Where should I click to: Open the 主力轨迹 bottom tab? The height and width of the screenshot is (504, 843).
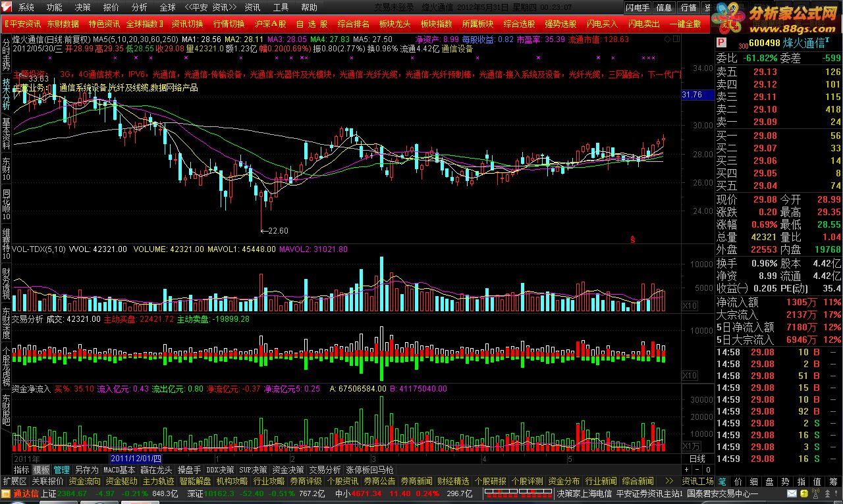159,482
